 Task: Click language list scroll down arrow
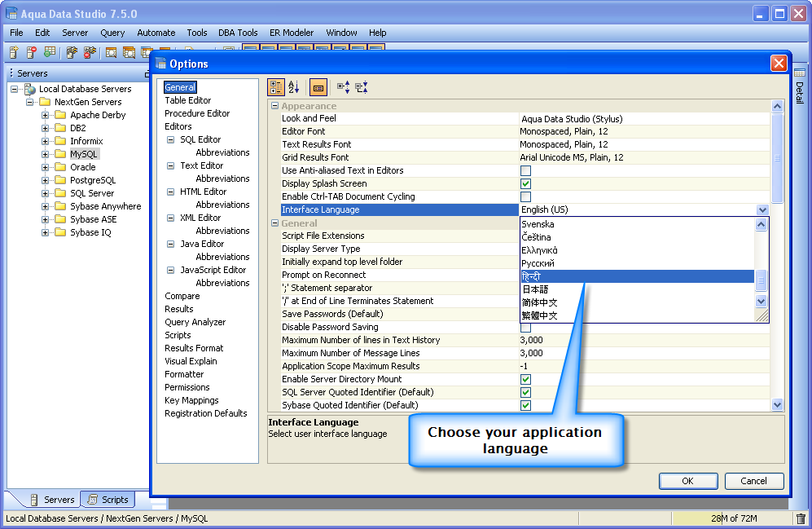point(761,301)
